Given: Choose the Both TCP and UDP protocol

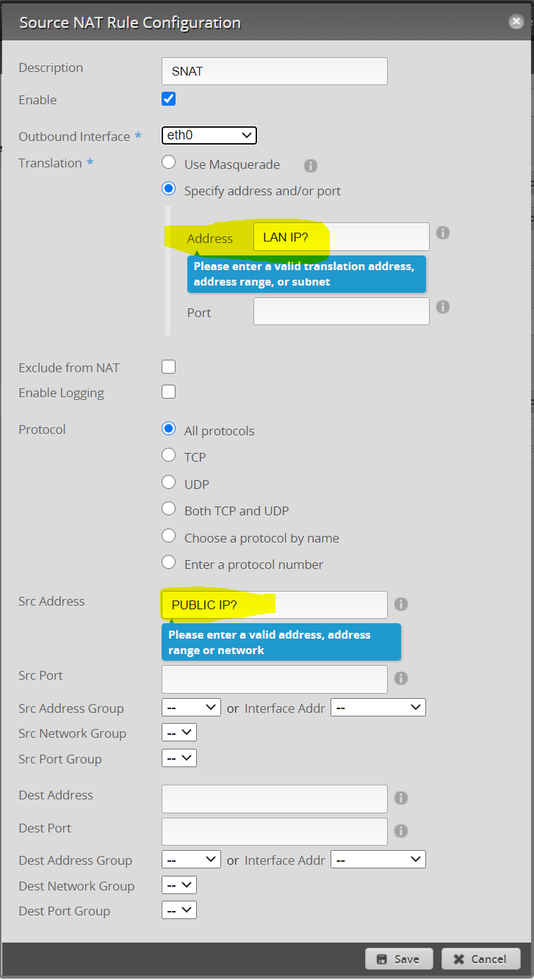Looking at the screenshot, I should coord(169,509).
